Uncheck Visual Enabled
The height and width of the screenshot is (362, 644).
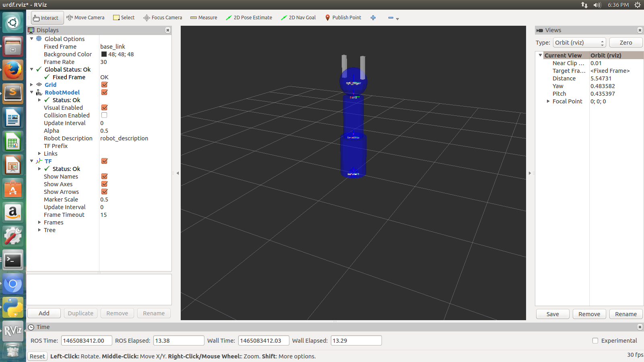pyautogui.click(x=104, y=107)
